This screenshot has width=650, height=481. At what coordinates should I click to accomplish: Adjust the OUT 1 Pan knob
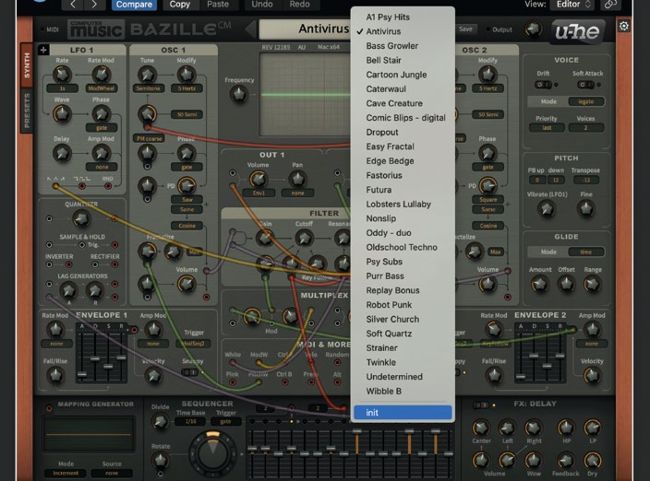(297, 179)
